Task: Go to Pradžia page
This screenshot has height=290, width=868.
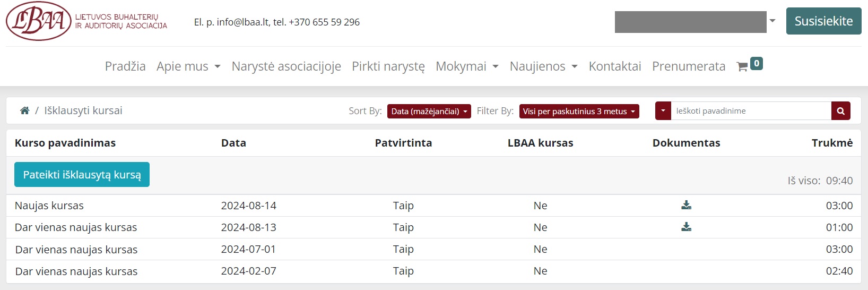Action: [x=125, y=66]
